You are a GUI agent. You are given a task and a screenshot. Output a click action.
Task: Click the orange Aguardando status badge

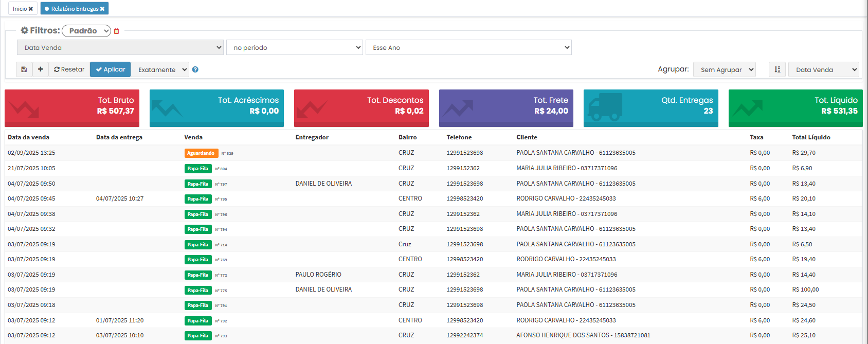coord(201,153)
